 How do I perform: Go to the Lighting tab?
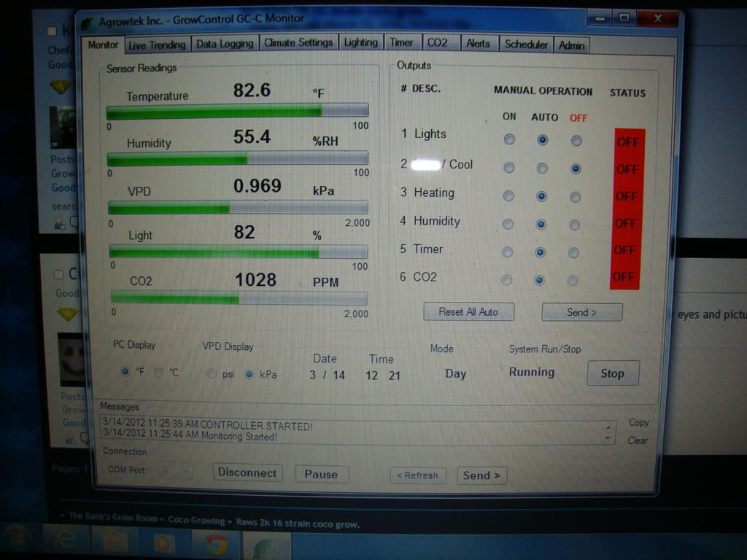(360, 42)
